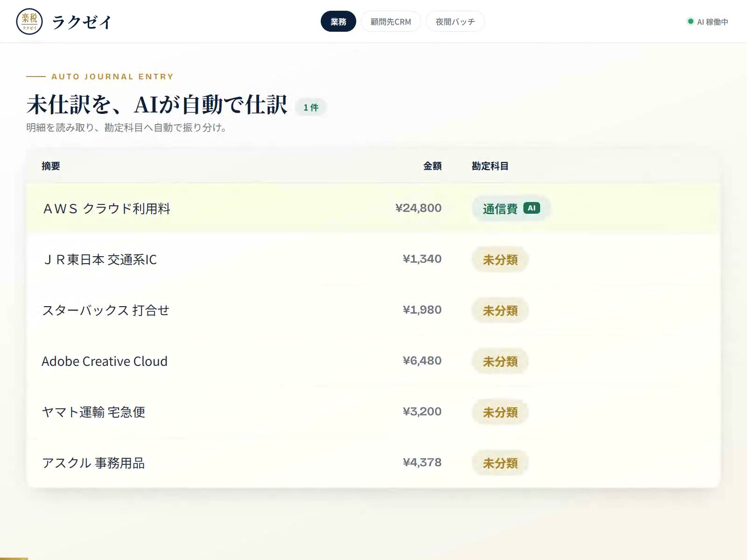Select the Adobe Creative Cloud row
Image resolution: width=747 pixels, height=560 pixels.
click(x=373, y=361)
